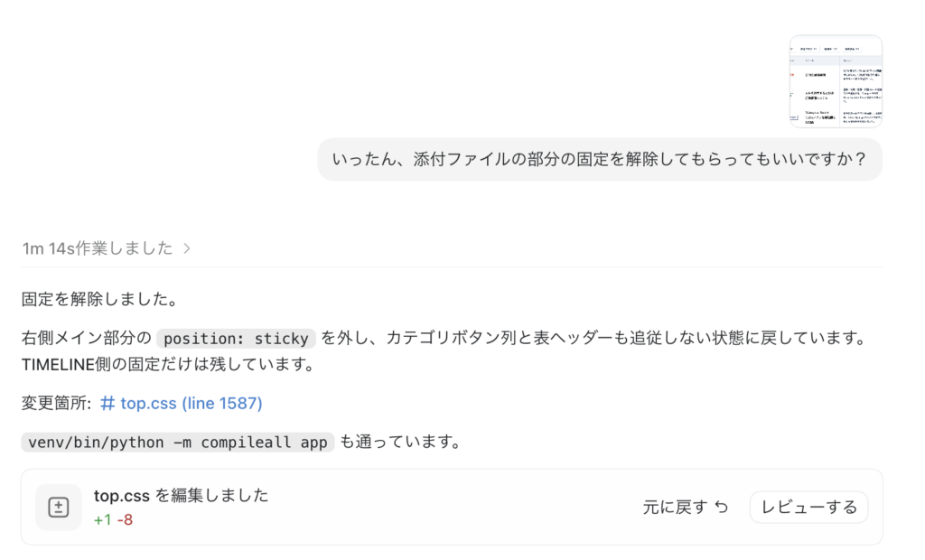
Task: Click the 'TIMELINE側の固定だけは残しています' sentence
Action: coord(169,365)
